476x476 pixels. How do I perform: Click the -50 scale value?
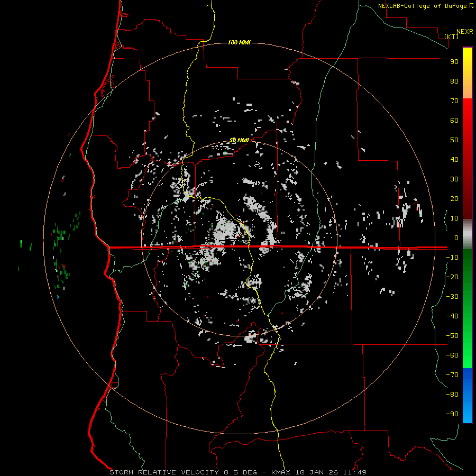coord(452,336)
